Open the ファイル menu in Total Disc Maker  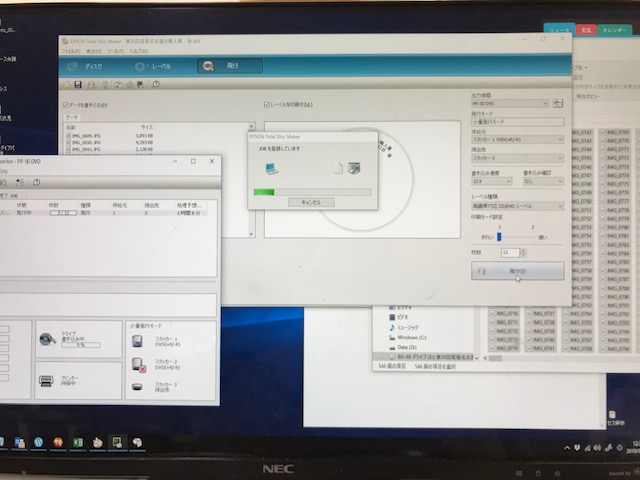pyautogui.click(x=71, y=51)
